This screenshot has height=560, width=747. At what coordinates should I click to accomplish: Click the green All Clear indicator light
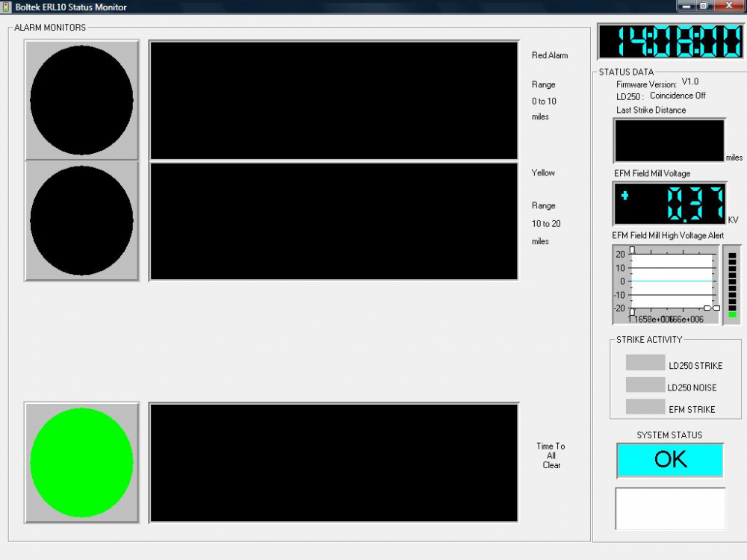pos(81,462)
